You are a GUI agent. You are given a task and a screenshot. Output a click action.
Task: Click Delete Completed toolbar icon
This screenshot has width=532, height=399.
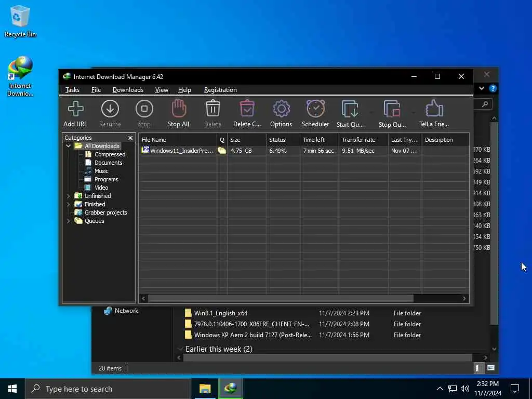[x=247, y=109]
